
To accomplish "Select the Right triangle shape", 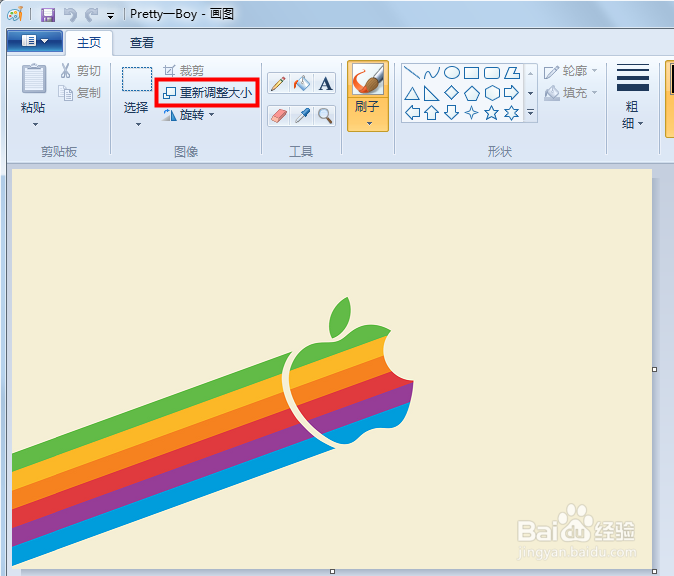I will coord(432,93).
